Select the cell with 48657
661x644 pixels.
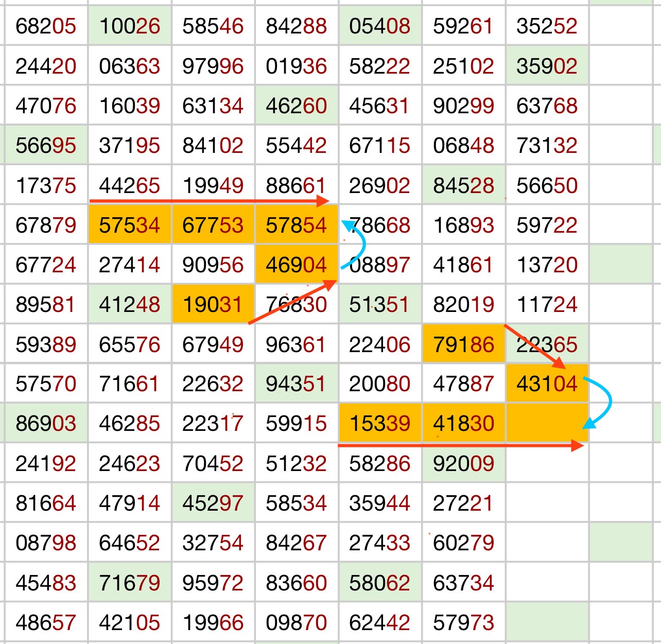point(46,622)
